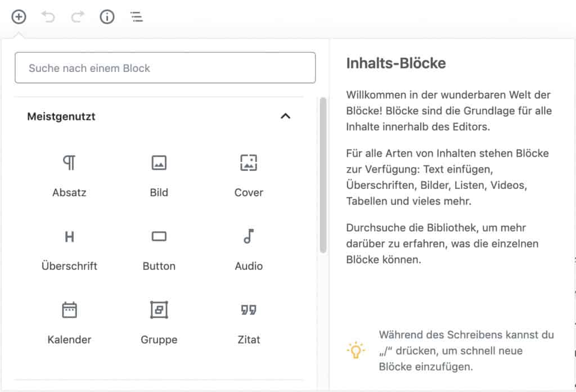Add the Überschrift heading block icon

point(69,237)
